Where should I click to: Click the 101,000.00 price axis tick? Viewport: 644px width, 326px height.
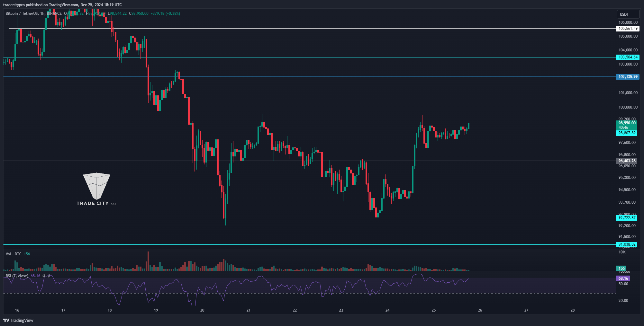click(x=628, y=93)
